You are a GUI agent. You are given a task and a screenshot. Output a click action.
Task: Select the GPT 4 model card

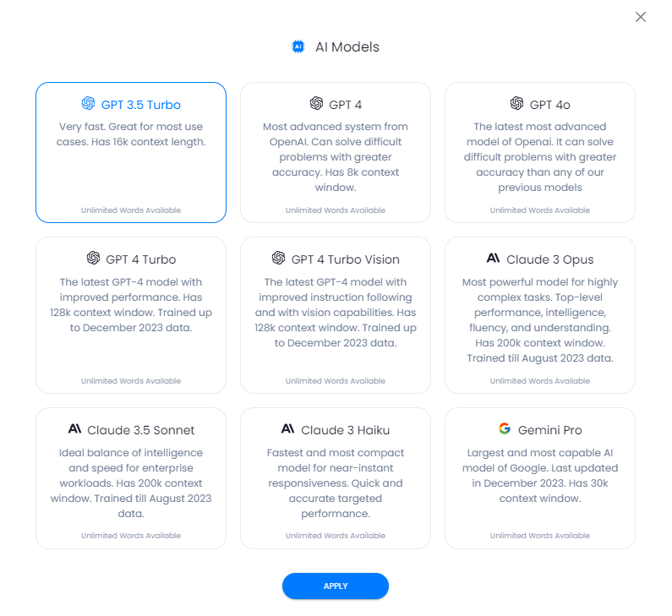pyautogui.click(x=336, y=152)
